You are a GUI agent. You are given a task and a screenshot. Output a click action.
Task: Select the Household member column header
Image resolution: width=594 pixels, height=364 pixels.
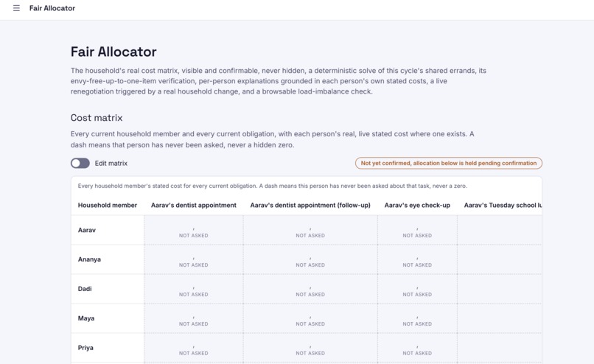(x=107, y=206)
